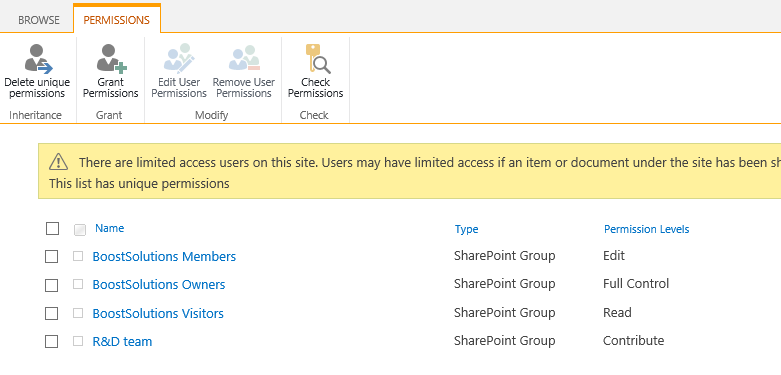This screenshot has height=375, width=781.
Task: Open the R&D team group link
Action: [x=122, y=342]
